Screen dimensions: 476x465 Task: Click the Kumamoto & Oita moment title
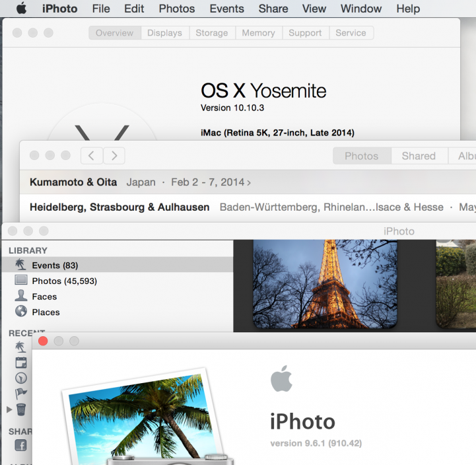pos(73,182)
